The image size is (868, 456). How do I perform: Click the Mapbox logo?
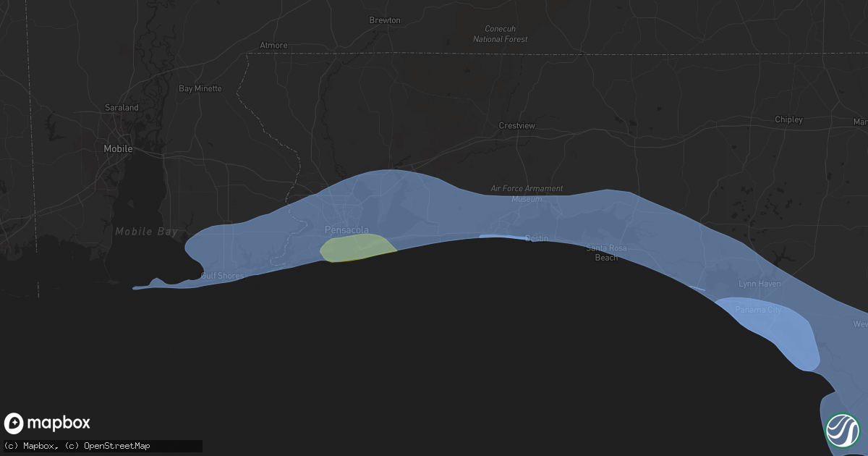[x=48, y=423]
